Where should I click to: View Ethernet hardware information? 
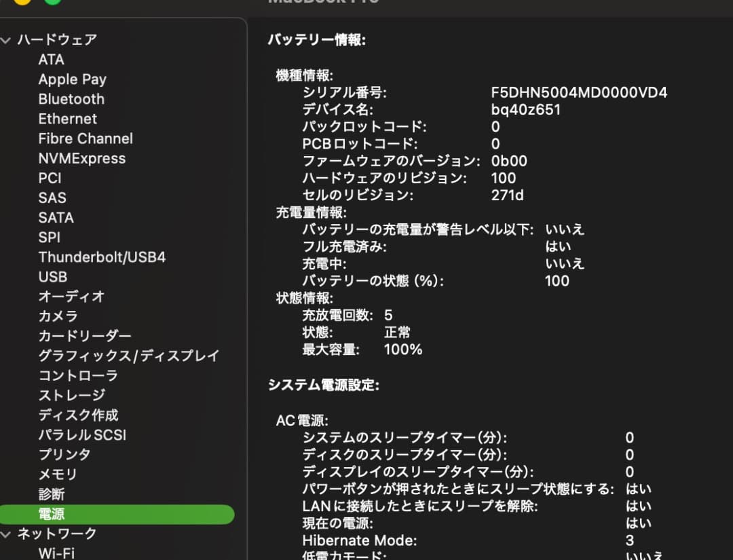[67, 119]
